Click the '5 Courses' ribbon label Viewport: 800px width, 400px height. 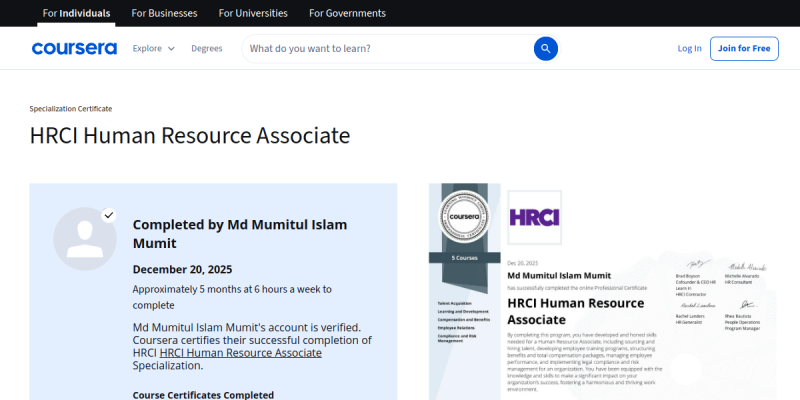[x=464, y=258]
